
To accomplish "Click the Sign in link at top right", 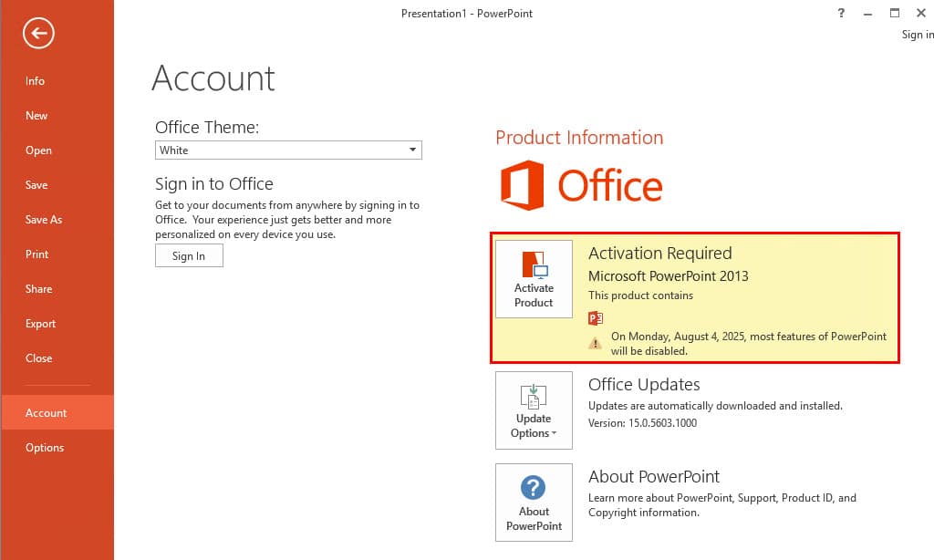I will pos(918,35).
